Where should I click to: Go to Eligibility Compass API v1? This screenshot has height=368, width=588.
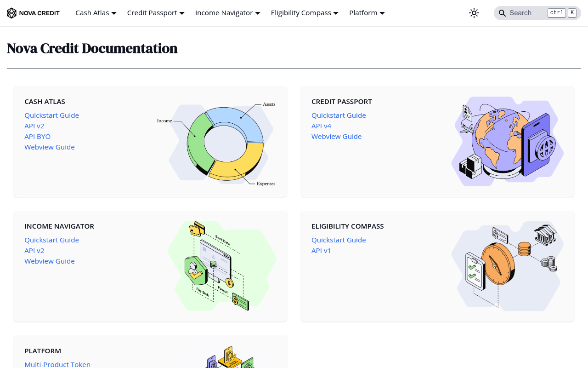[321, 251]
